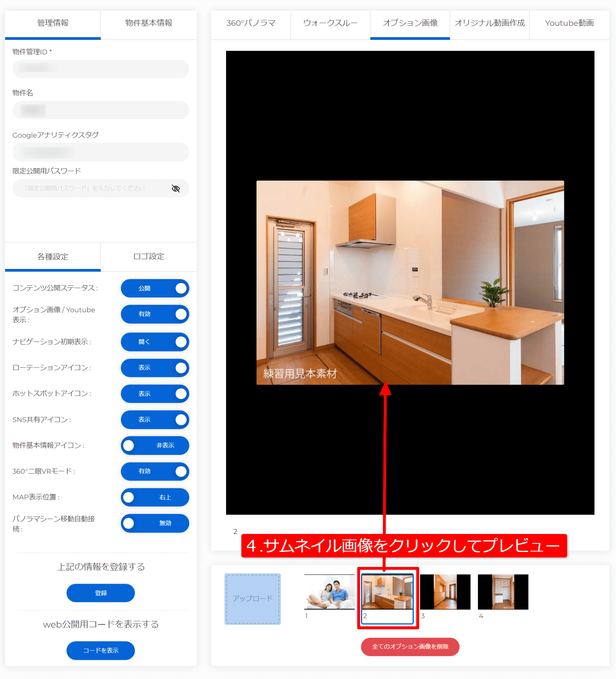
Task: Toggle the コンテンツ公開ステータス switch
Action: tap(155, 288)
